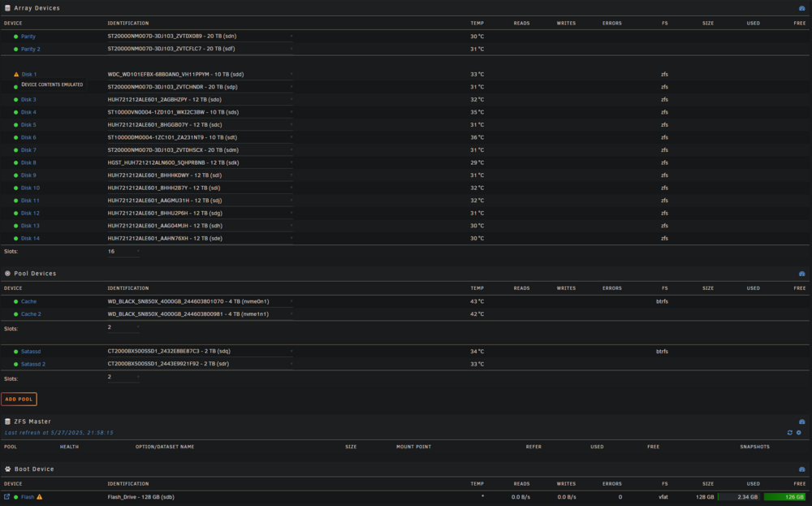Open the Disk 8 device link
The image size is (812, 506).
(x=28, y=162)
